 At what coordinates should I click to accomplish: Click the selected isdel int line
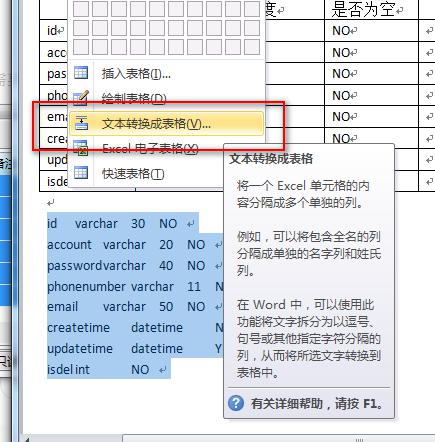pos(109,369)
